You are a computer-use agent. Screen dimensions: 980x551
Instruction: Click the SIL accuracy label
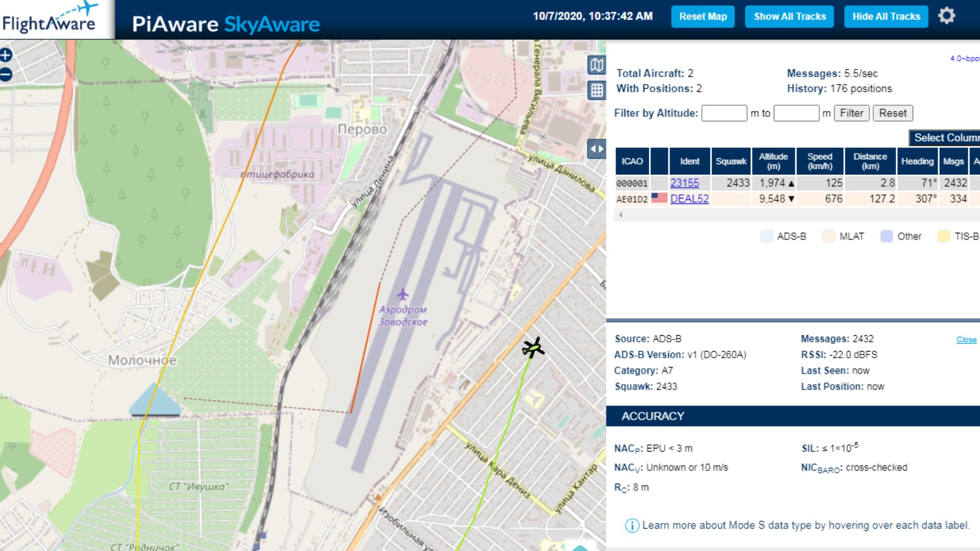(x=810, y=448)
